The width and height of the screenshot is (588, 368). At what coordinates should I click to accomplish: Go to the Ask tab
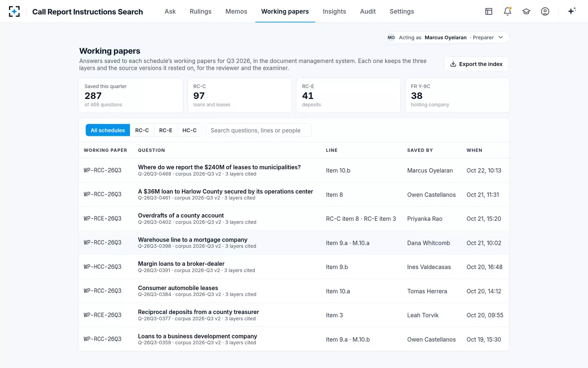(170, 11)
